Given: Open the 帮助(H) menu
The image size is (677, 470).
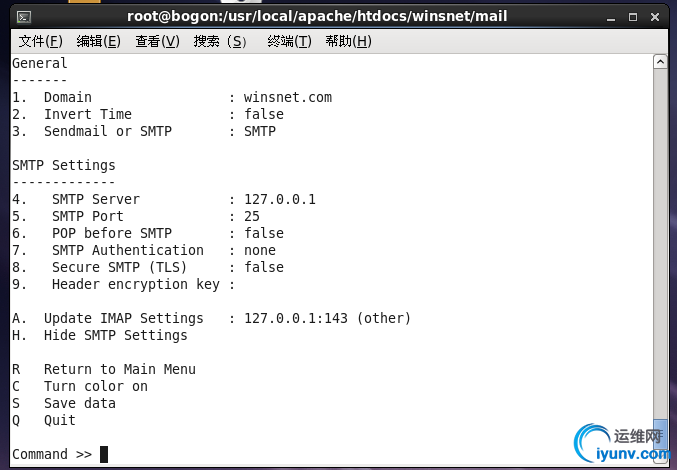Looking at the screenshot, I should (348, 41).
